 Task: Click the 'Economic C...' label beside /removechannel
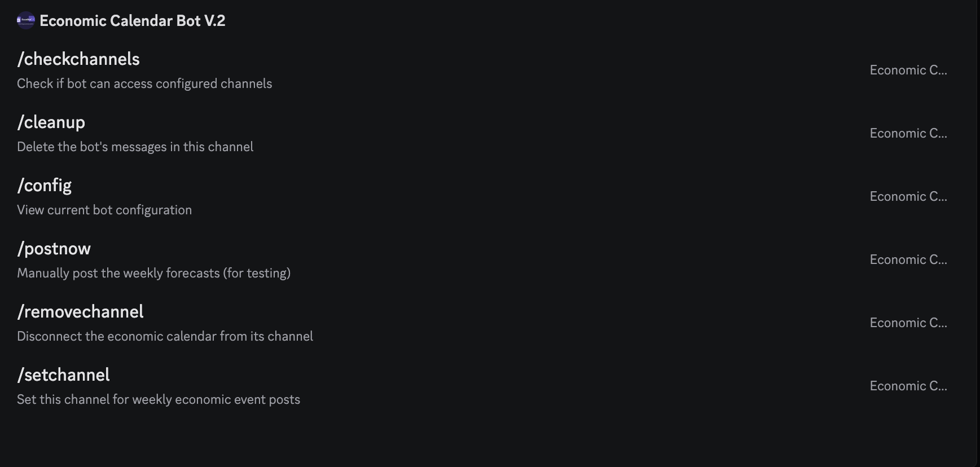click(x=908, y=323)
